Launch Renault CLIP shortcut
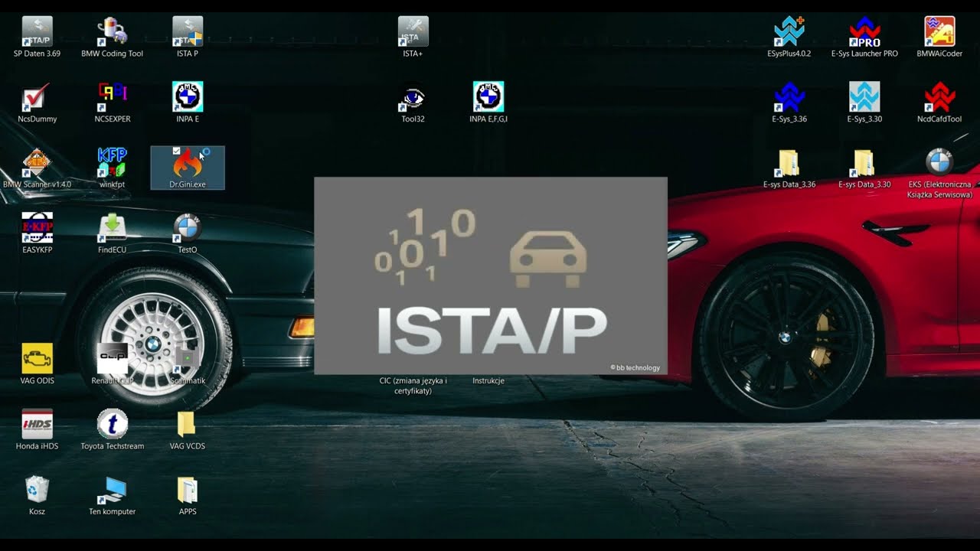 pos(112,359)
